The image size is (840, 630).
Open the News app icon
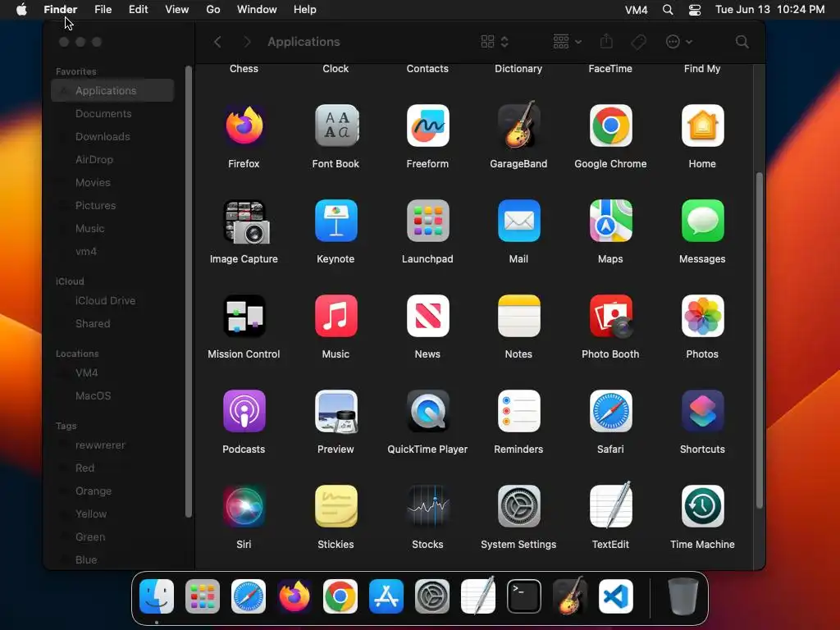427,316
